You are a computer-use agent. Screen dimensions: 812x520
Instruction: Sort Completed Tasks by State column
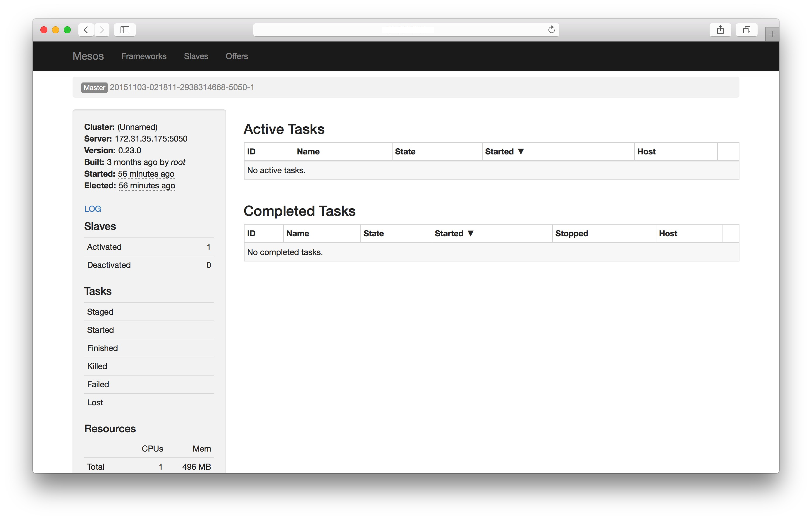396,233
